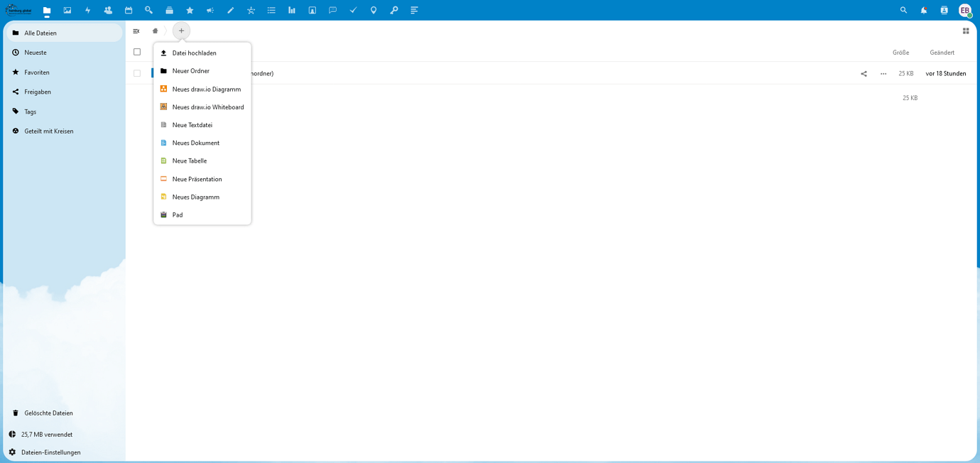The height and width of the screenshot is (463, 980).
Task: Select the checkbox to select all files
Action: click(136, 51)
